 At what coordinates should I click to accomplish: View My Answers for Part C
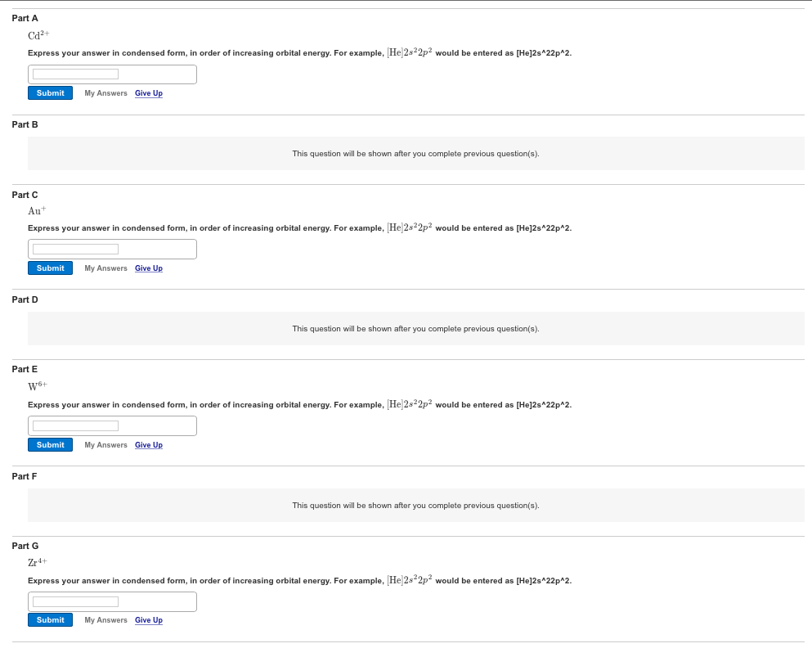(105, 268)
